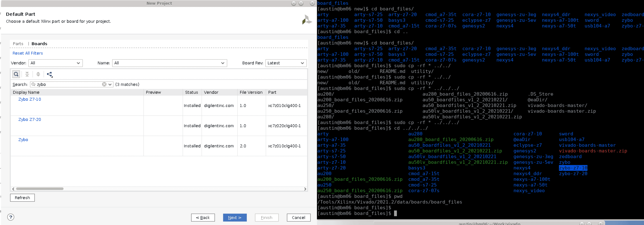The image size is (644, 225).
Task: Select the Zybo Z7-20 board row
Action: pyautogui.click(x=30, y=119)
